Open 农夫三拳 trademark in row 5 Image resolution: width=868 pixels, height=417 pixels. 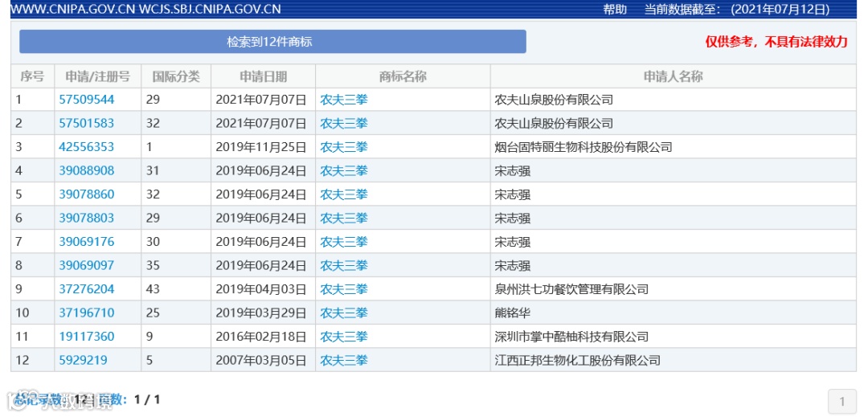[344, 194]
